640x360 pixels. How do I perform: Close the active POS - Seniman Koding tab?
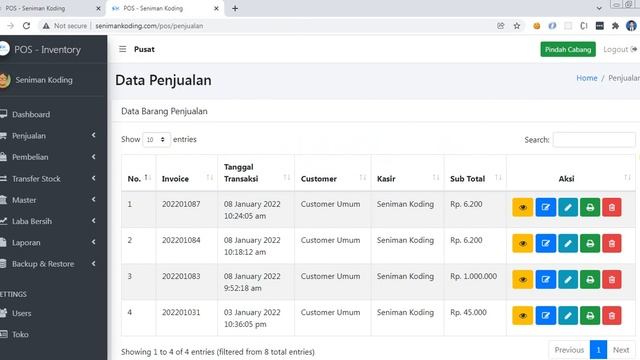click(216, 8)
